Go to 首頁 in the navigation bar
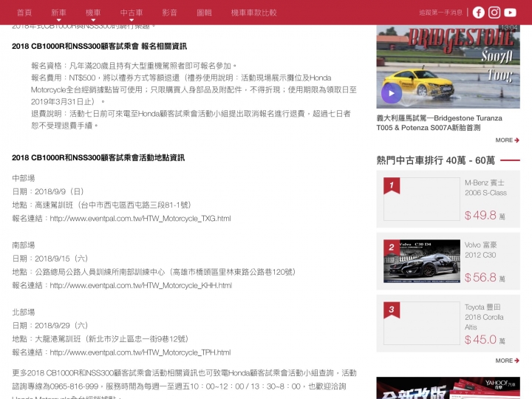 click(24, 13)
